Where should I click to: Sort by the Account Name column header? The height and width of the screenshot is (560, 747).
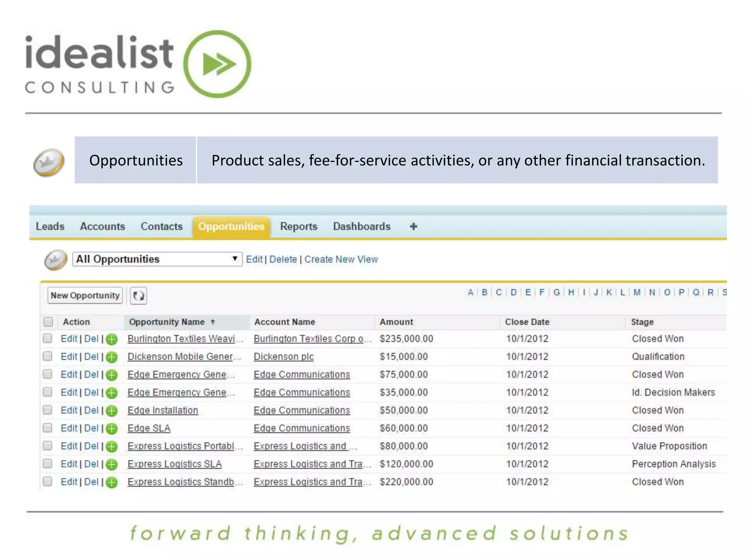(x=285, y=322)
